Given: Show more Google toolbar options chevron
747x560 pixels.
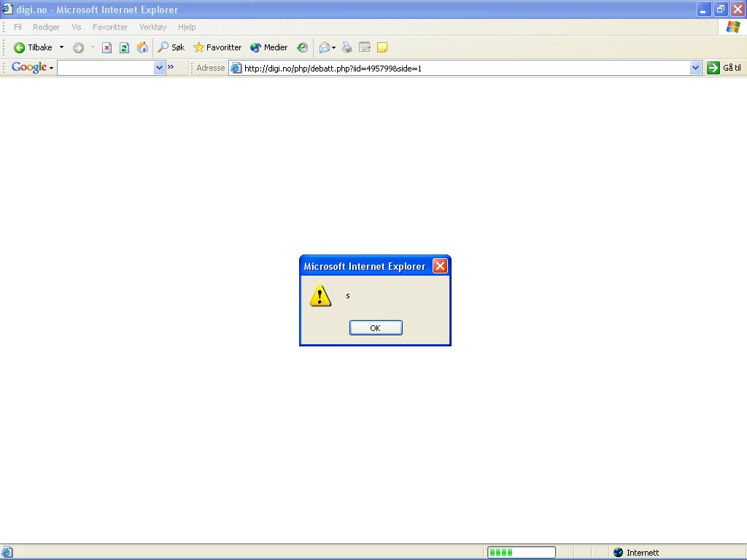Looking at the screenshot, I should 171,66.
